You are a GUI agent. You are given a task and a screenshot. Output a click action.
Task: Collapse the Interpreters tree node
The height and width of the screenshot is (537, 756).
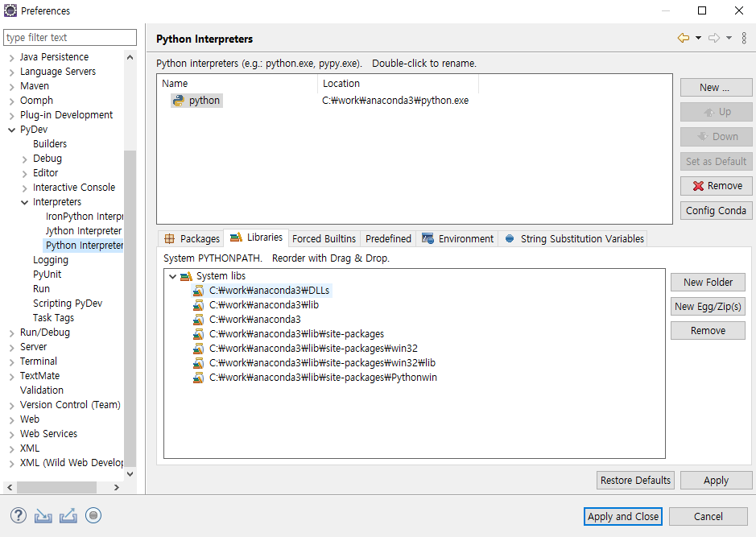coord(25,202)
